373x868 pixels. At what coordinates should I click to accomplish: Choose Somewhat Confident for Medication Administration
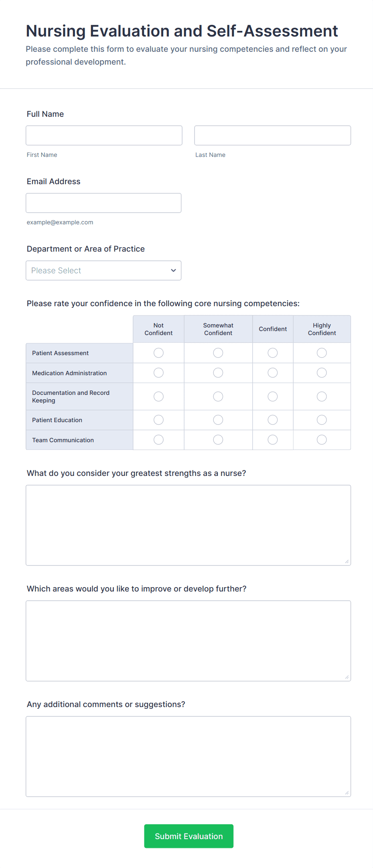(218, 372)
